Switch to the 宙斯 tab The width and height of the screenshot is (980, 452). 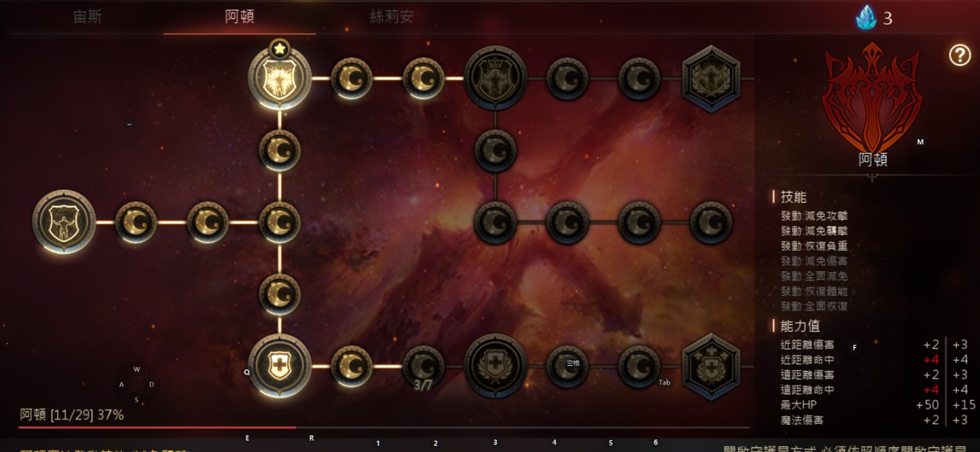click(x=88, y=17)
